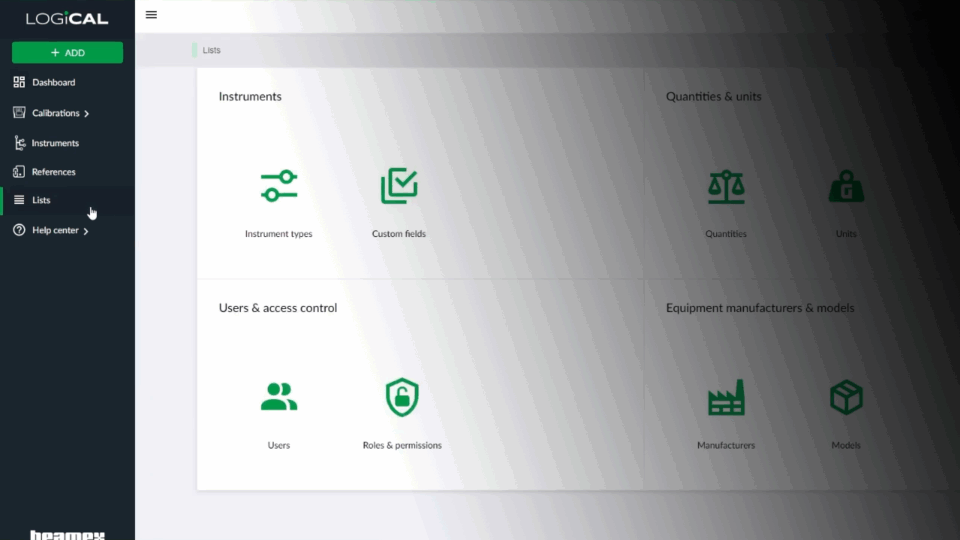Click the Instrument types label

click(x=279, y=234)
